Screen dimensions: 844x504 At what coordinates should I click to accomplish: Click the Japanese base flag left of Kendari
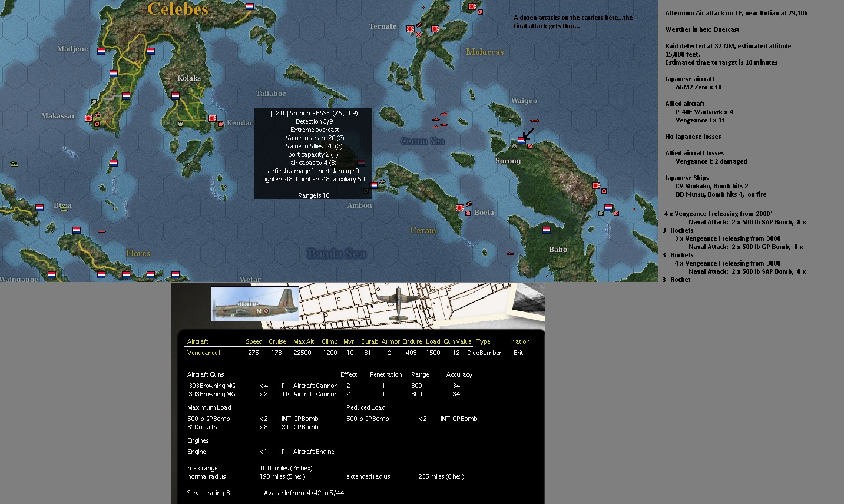(213, 118)
